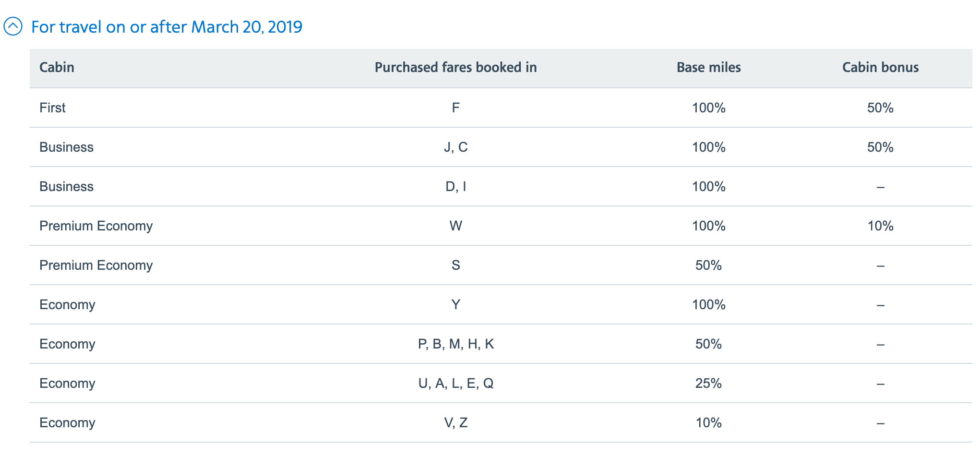Image resolution: width=980 pixels, height=457 pixels.
Task: Select 'Purchased fares booked in' column header
Action: tap(455, 67)
